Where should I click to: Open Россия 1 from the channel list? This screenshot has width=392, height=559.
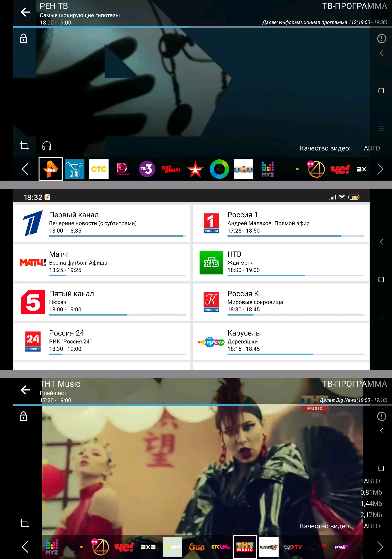click(281, 223)
